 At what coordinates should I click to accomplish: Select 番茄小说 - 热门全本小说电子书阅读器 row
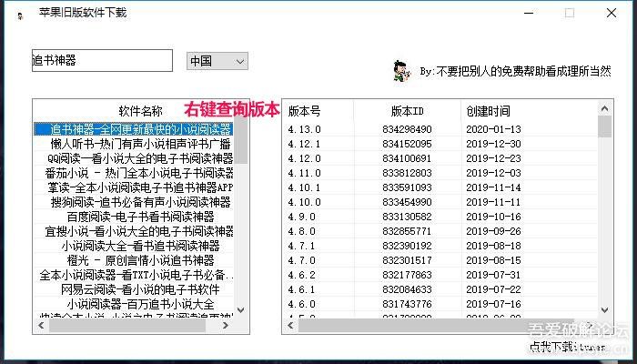tap(134, 173)
